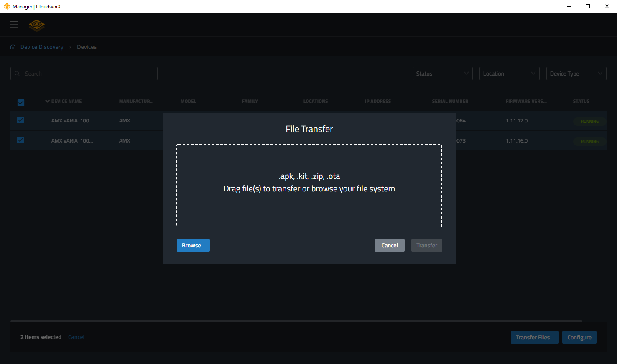Toggle the select-all devices checkbox
This screenshot has width=617, height=364.
point(21,103)
